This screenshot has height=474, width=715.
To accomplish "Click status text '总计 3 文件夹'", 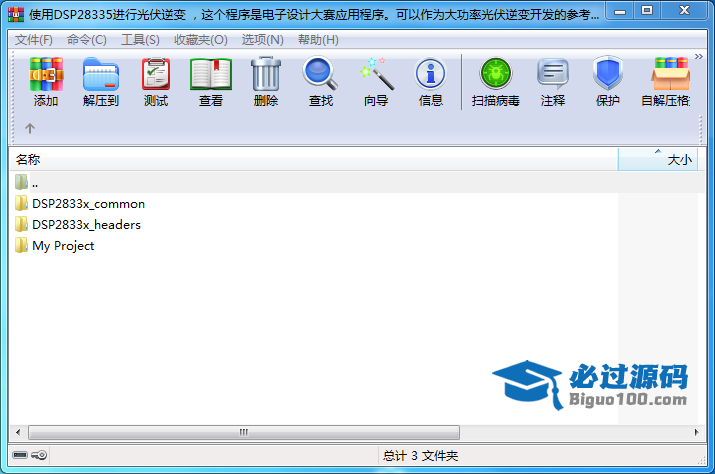I will point(420,455).
